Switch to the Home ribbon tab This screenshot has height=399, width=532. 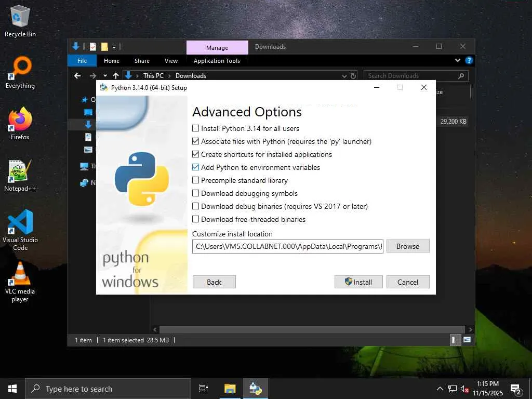[112, 61]
